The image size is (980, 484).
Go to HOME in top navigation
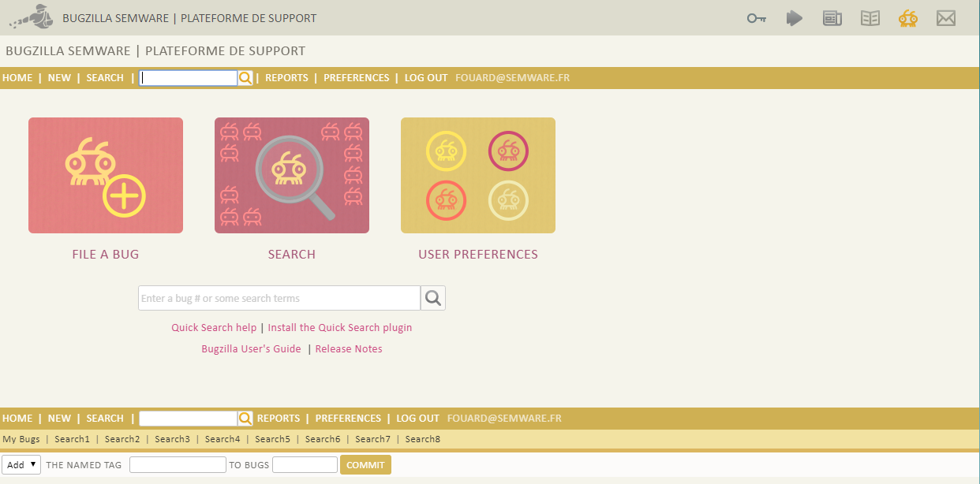click(x=17, y=78)
